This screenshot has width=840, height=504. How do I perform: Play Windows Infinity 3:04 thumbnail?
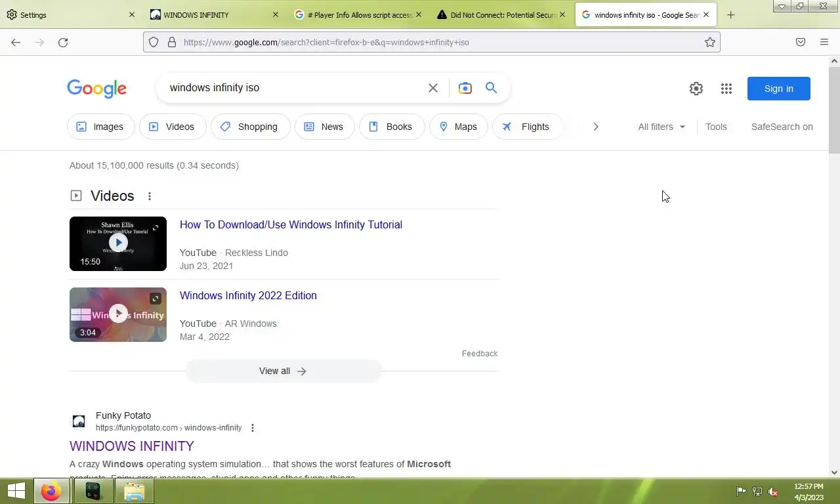pyautogui.click(x=118, y=314)
